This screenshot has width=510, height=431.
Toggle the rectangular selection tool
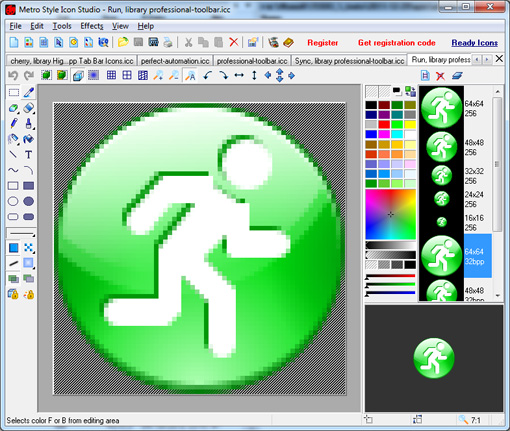(13, 93)
